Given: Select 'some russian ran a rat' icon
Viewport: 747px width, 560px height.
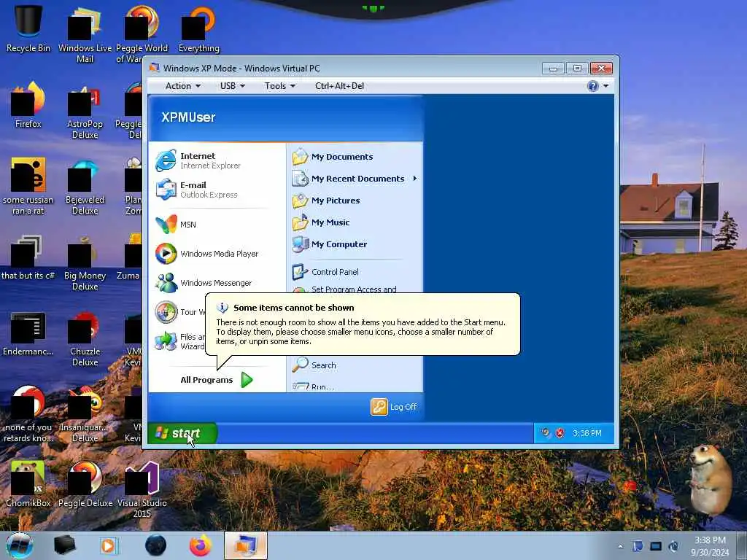Looking at the screenshot, I should click(28, 187).
